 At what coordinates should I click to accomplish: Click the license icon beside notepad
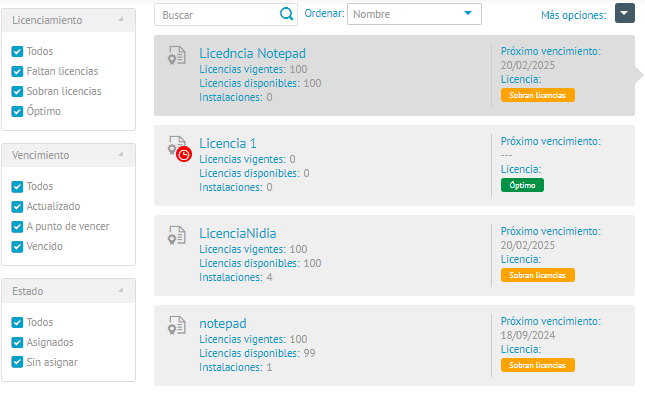click(177, 325)
